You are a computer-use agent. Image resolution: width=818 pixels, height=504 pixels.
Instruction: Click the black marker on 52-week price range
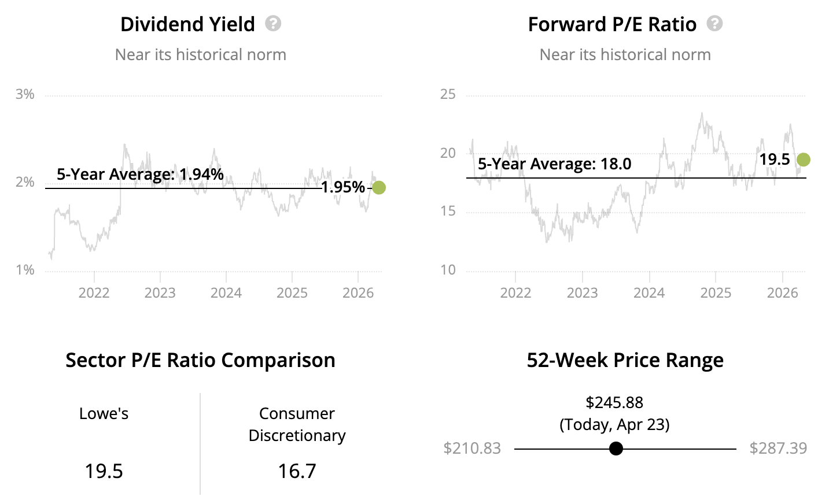(x=616, y=449)
